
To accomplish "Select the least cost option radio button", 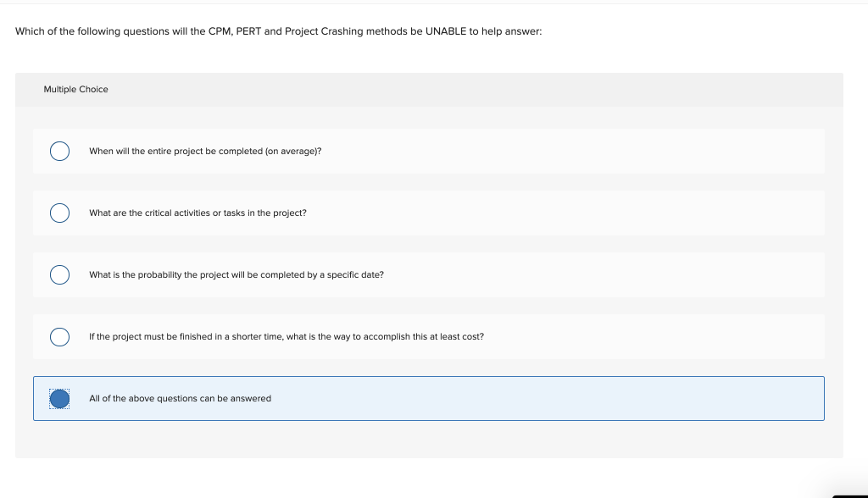I will pos(59,336).
